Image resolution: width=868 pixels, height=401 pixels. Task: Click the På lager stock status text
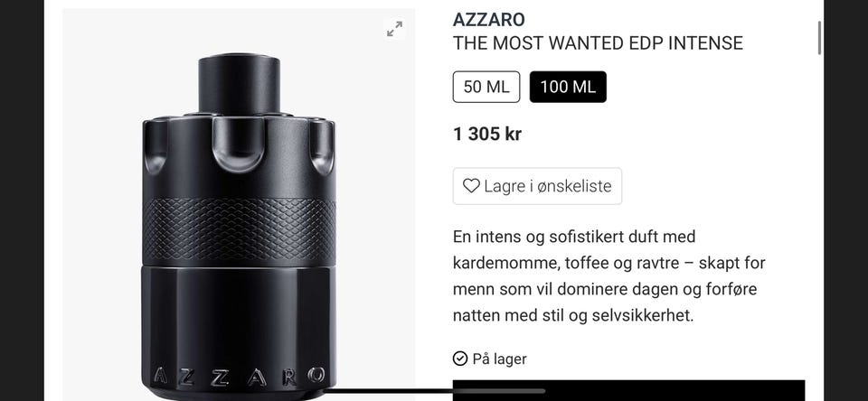(499, 359)
